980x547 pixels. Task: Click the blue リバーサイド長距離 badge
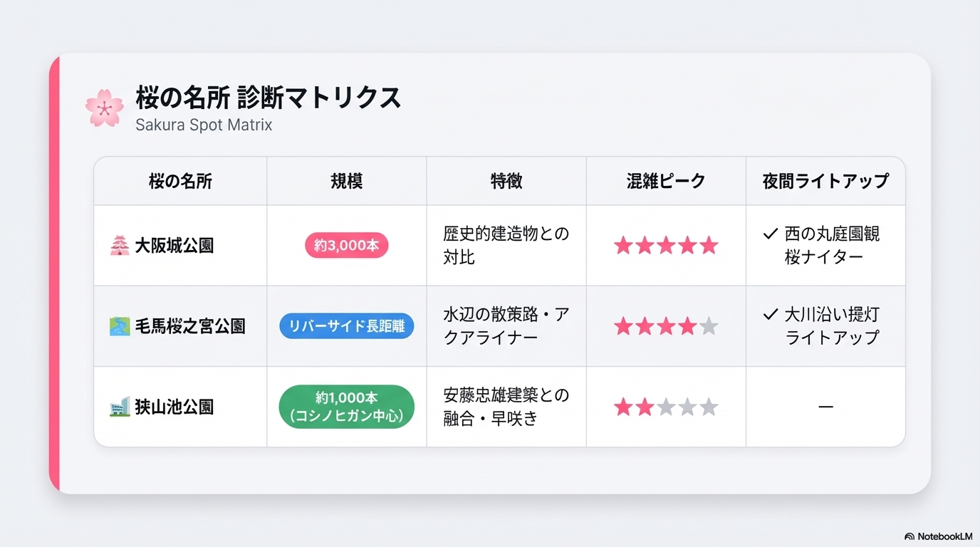point(347,326)
